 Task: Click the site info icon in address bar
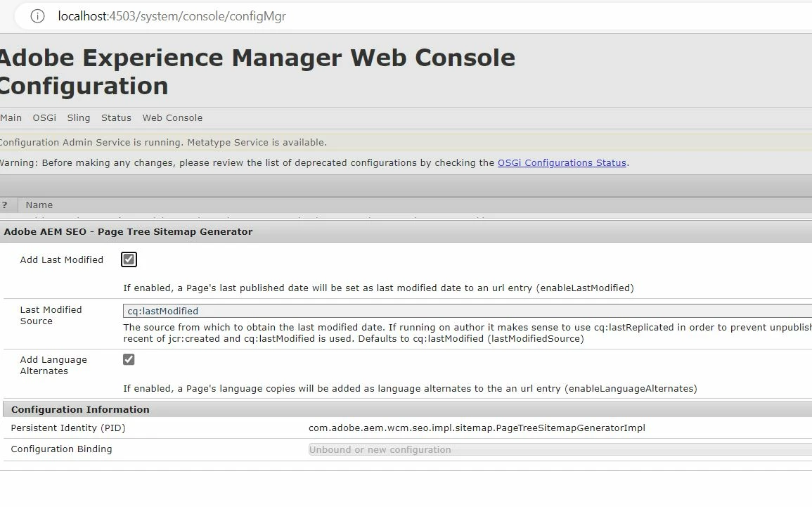click(x=37, y=17)
